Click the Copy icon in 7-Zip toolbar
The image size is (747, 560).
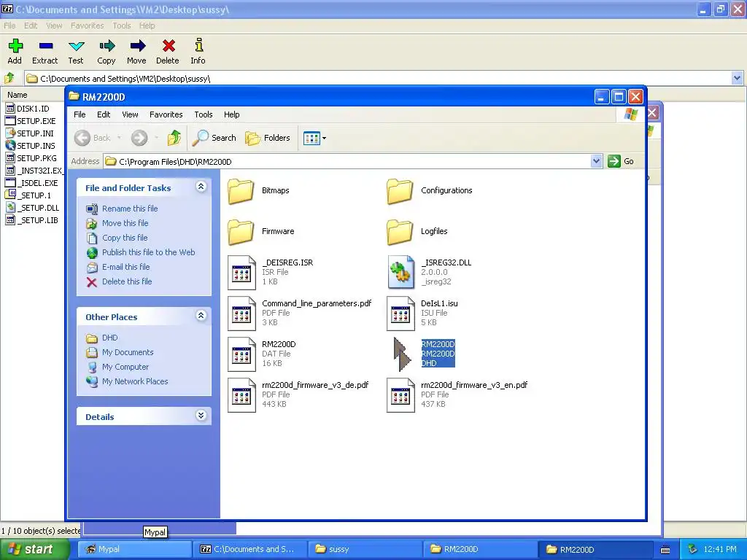(x=107, y=46)
